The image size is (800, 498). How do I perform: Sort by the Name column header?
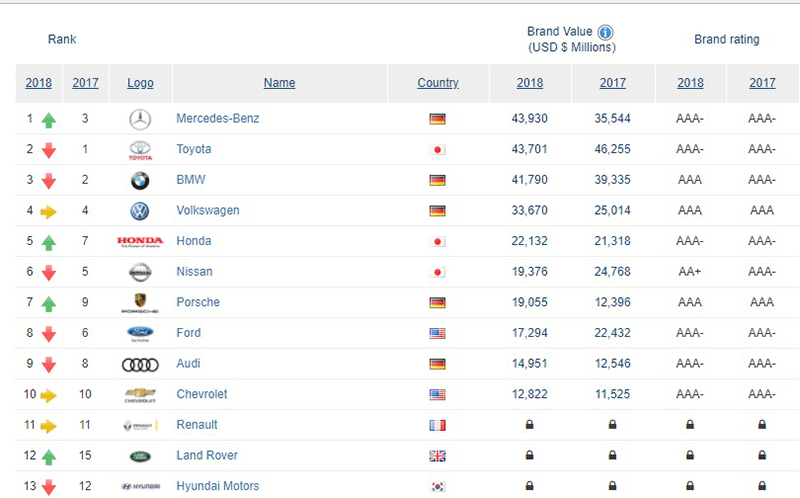tap(279, 83)
